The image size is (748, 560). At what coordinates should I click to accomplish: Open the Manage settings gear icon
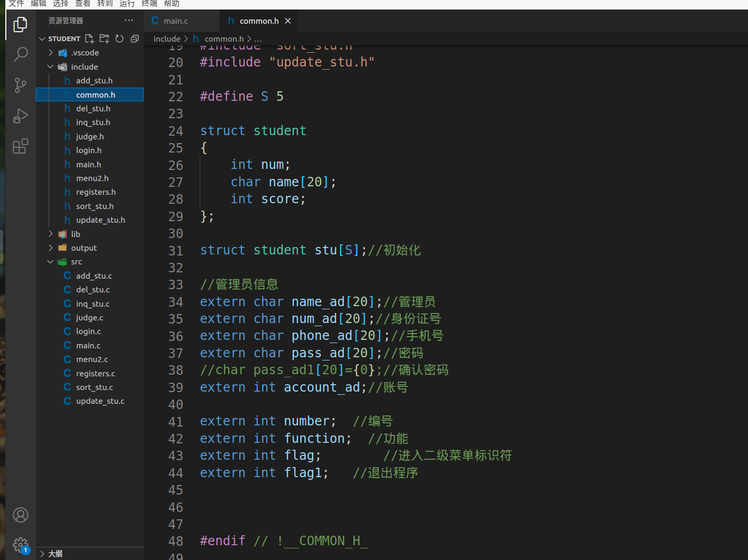[20, 545]
